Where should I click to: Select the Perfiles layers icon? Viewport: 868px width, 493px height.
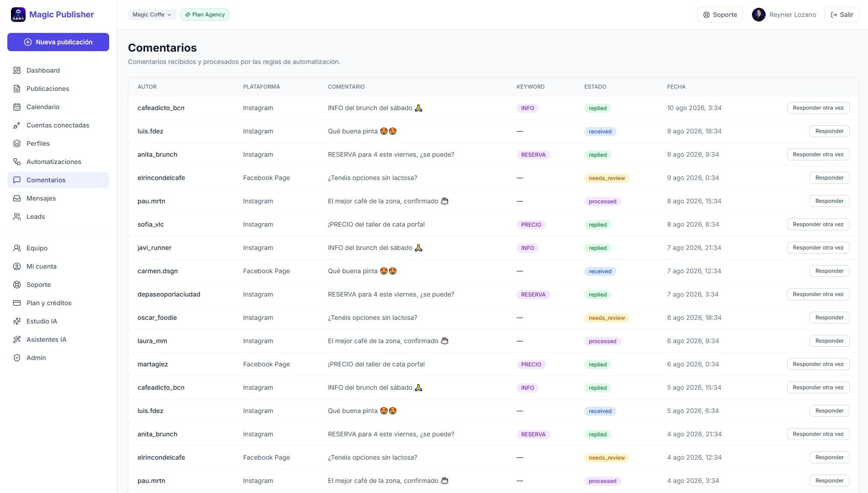coord(17,143)
